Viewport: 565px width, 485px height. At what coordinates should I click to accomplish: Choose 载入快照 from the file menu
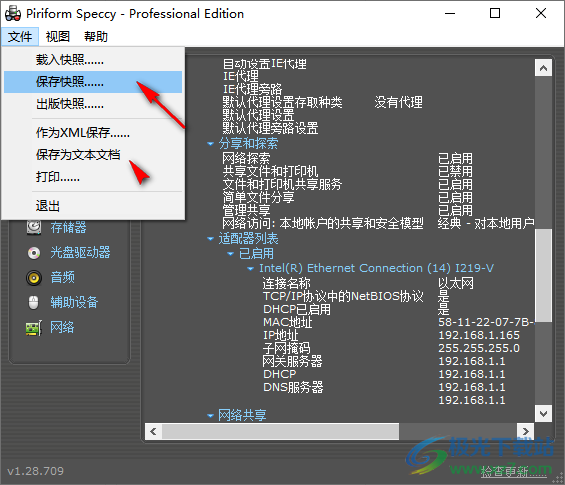click(x=93, y=60)
